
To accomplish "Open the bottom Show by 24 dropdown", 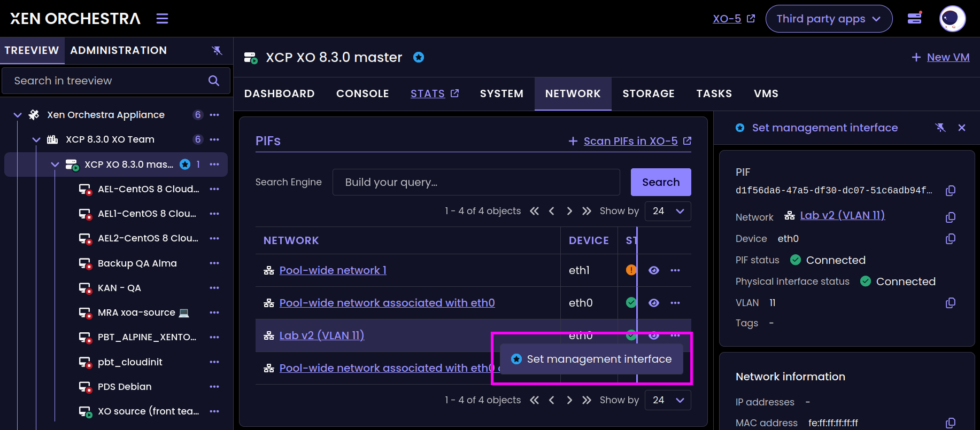I will point(668,400).
